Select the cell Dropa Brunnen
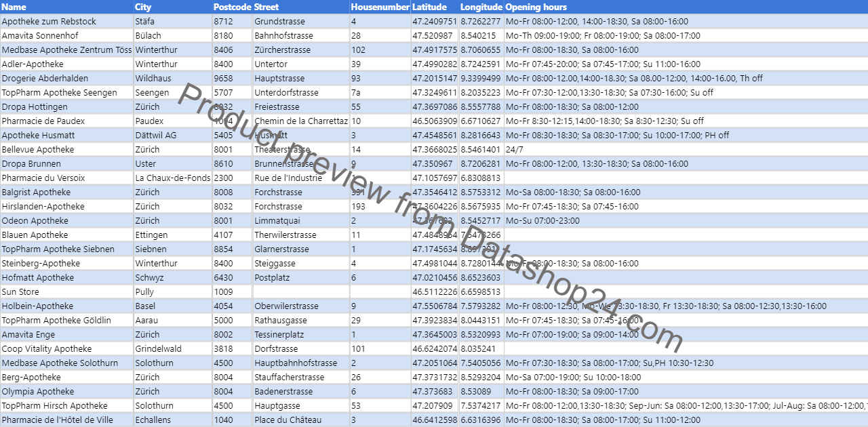 click(66, 164)
